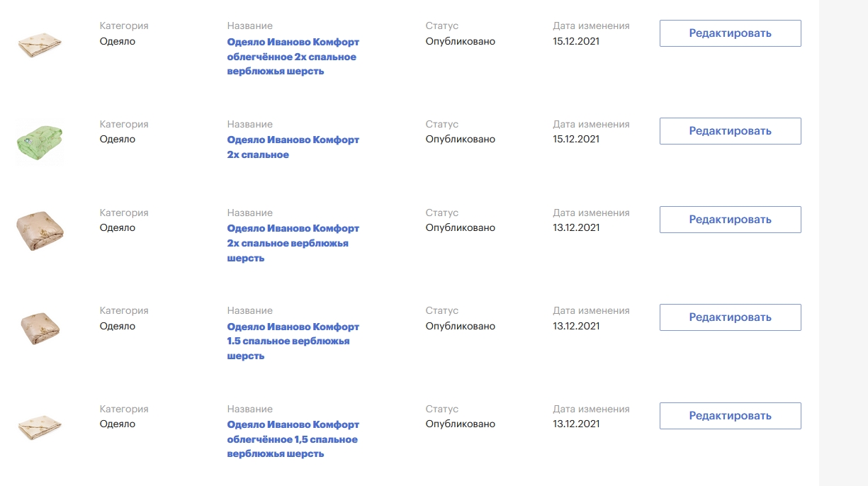
Task: Click Редактировать for облегчённое 2х спальное blanket
Action: [731, 33]
